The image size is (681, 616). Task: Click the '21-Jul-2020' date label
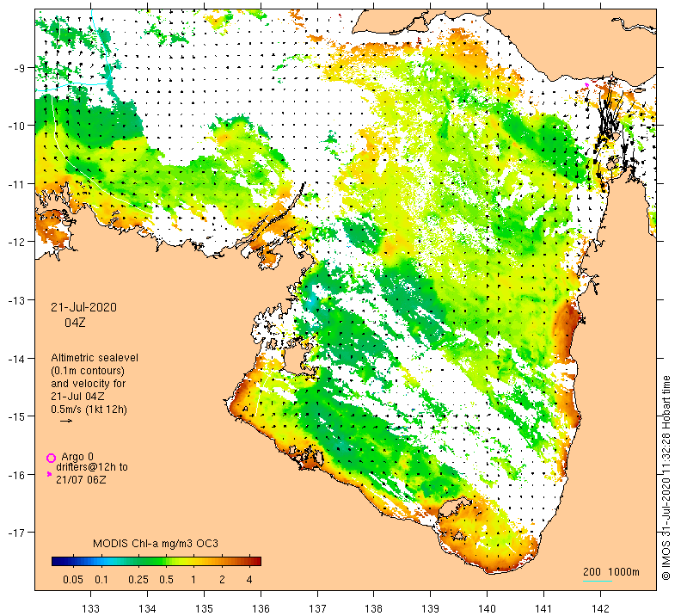(83, 307)
